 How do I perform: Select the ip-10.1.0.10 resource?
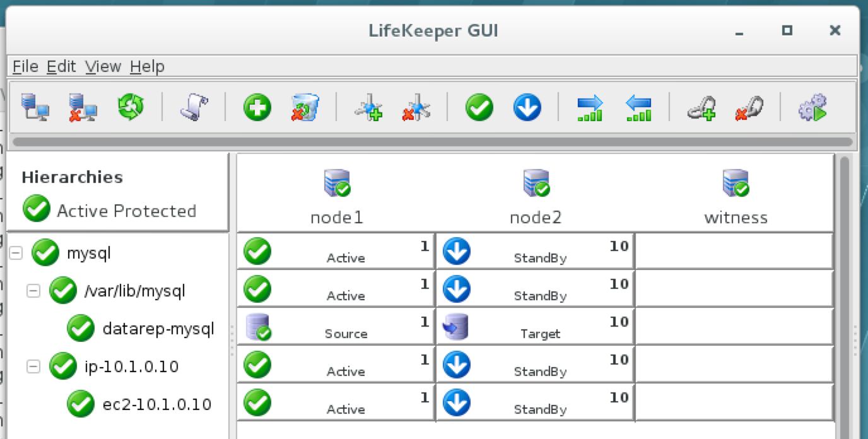[131, 366]
